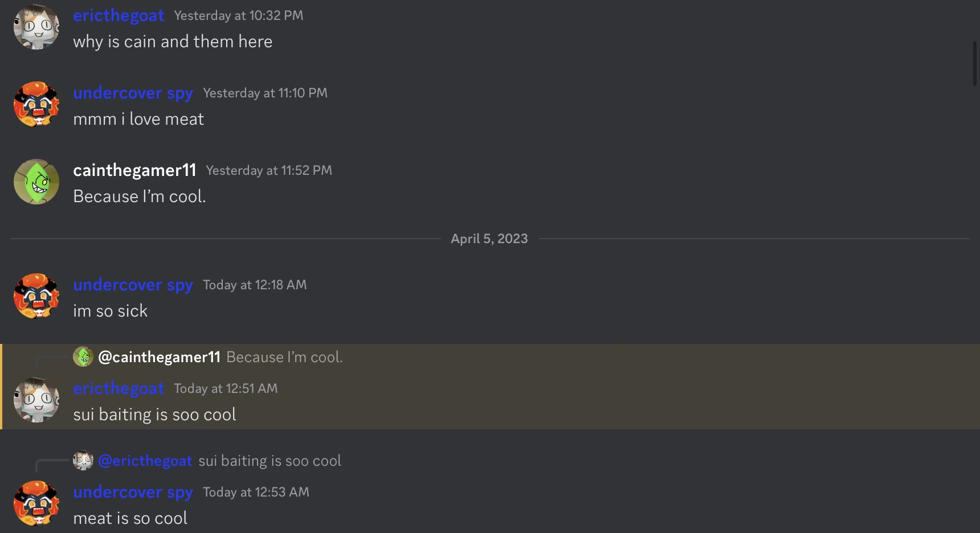
Task: Click undercover spy's avatar beside "meat is so cool"
Action: tap(36, 503)
